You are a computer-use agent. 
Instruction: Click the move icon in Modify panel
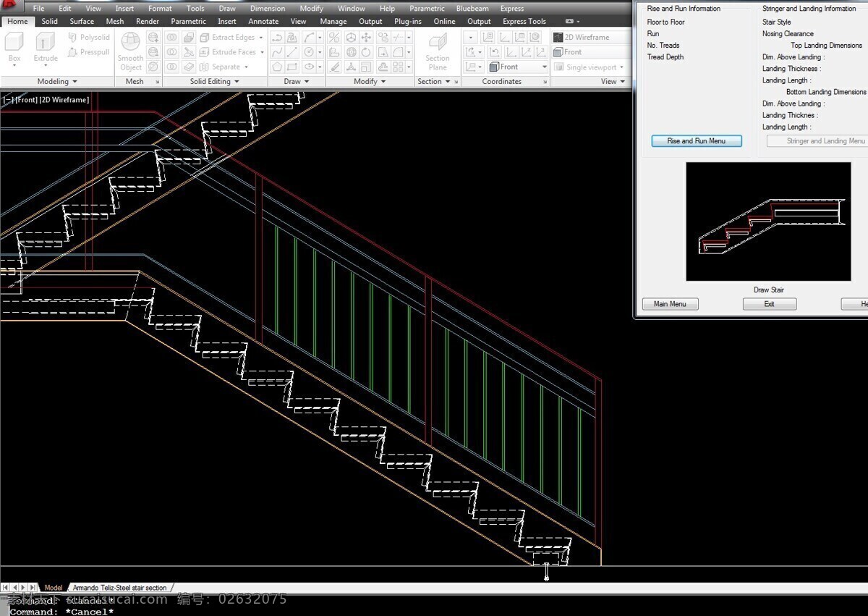click(366, 38)
